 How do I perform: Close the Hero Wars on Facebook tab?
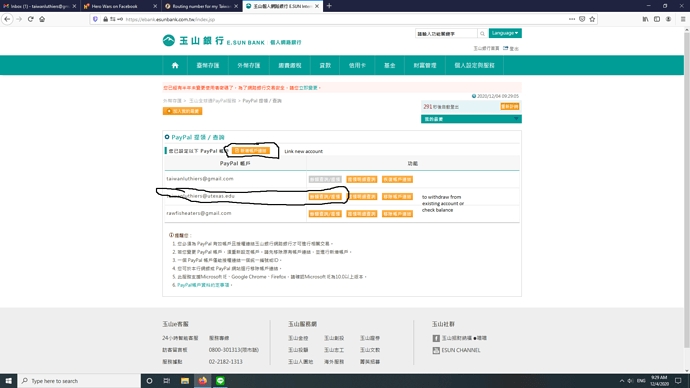pyautogui.click(x=155, y=6)
